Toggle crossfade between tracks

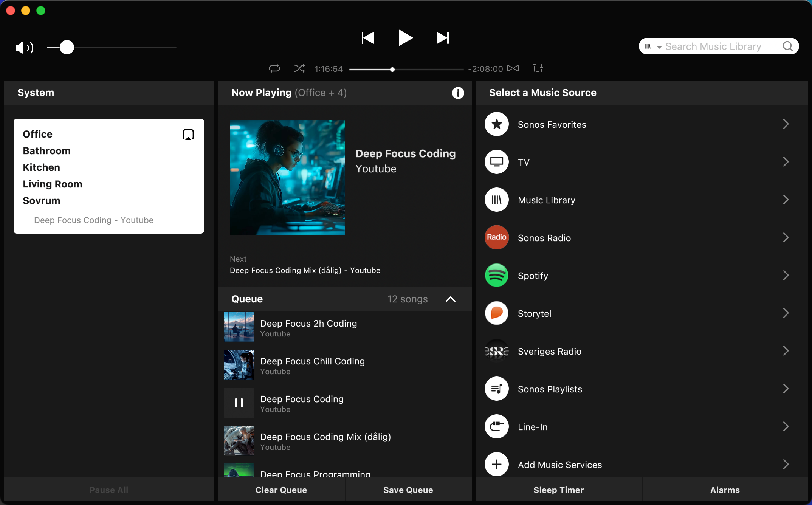[x=513, y=68]
